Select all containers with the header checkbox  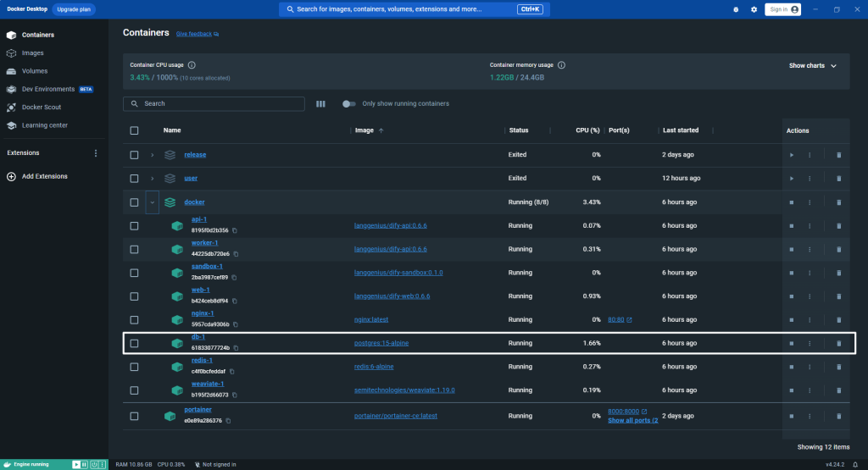tap(134, 130)
